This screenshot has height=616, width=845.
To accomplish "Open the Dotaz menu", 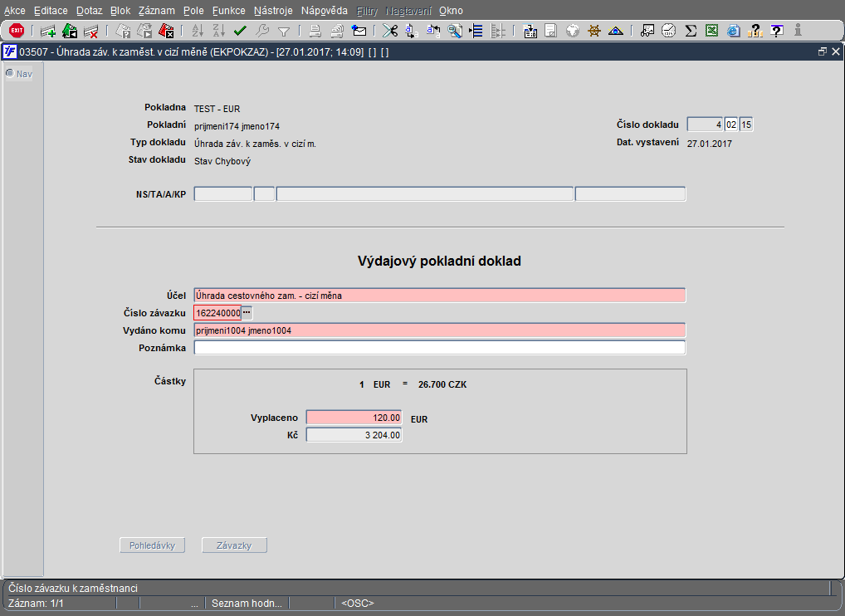I will [89, 10].
